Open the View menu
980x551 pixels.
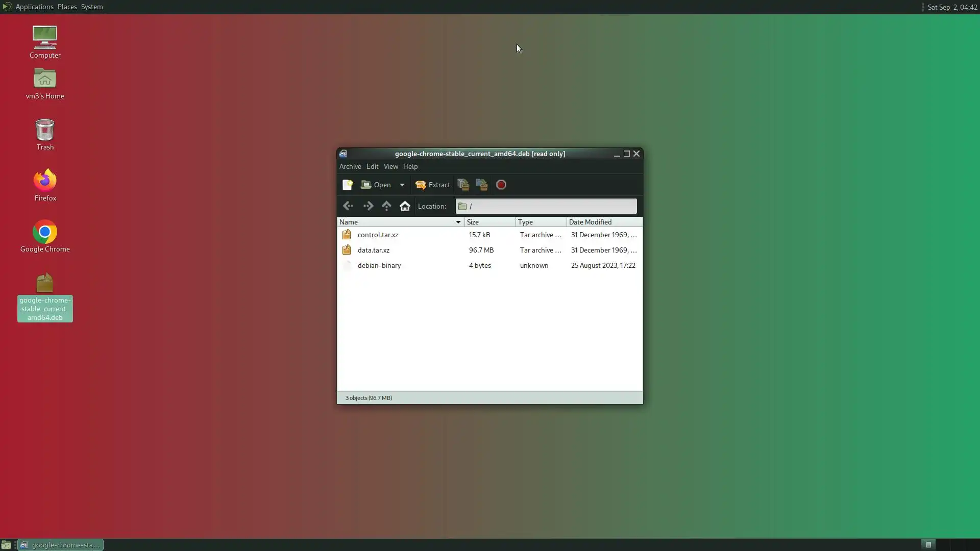point(390,166)
